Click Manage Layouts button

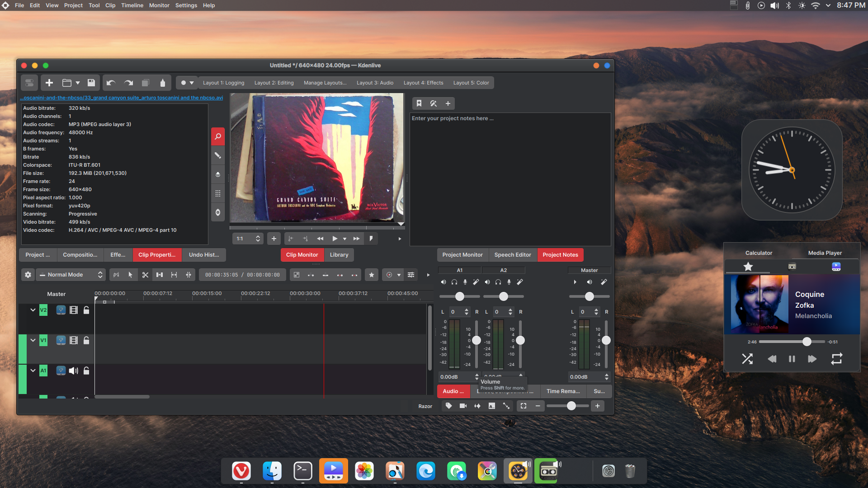325,83
